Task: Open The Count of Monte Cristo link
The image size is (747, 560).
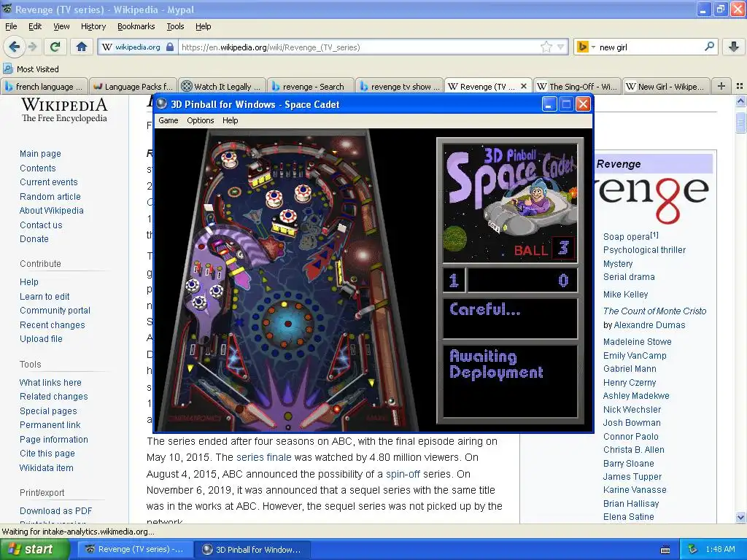Action: pyautogui.click(x=654, y=311)
